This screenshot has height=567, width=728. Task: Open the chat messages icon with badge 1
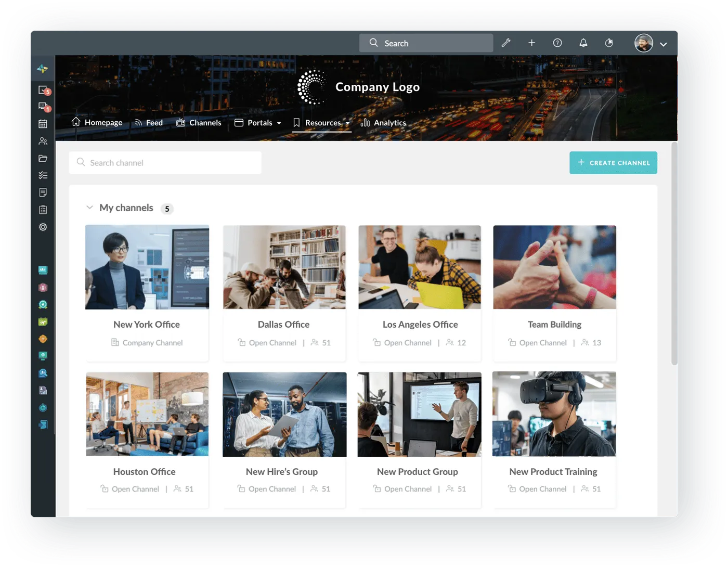tap(44, 107)
